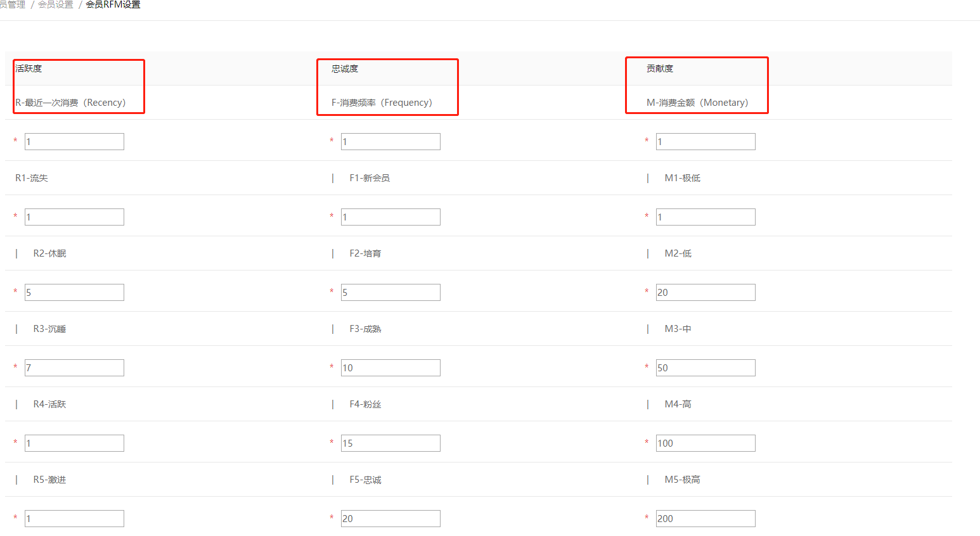
Task: Click the F4-粉丝 label
Action: [x=365, y=404]
